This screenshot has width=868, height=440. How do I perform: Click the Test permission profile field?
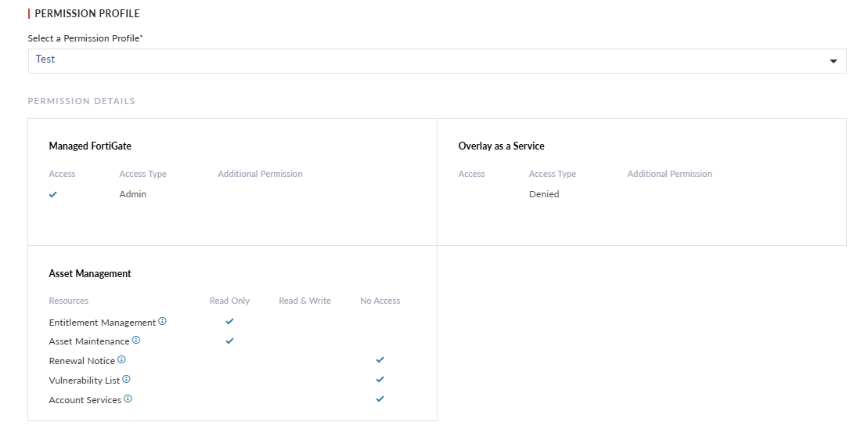(423, 60)
